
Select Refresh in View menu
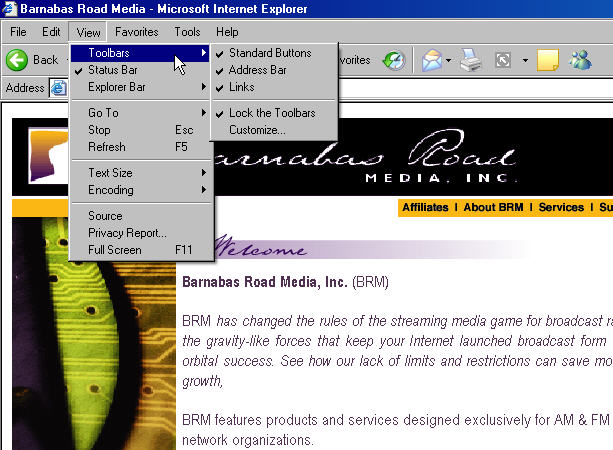[x=141, y=147]
